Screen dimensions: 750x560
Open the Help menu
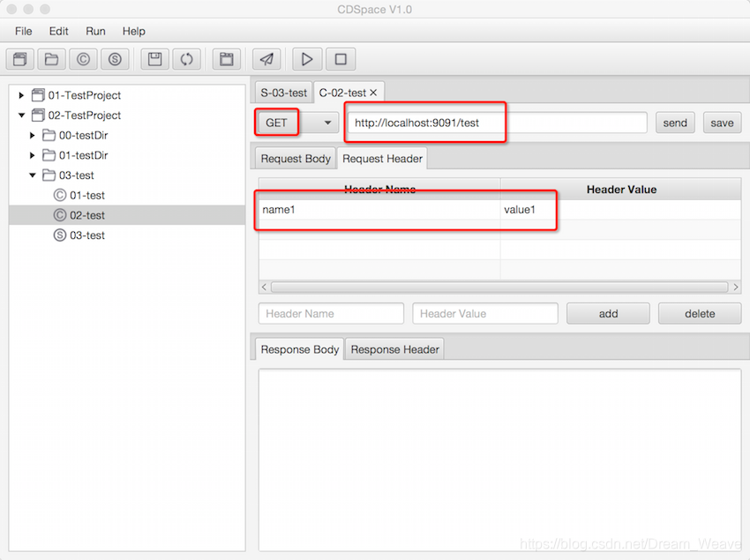pos(133,31)
